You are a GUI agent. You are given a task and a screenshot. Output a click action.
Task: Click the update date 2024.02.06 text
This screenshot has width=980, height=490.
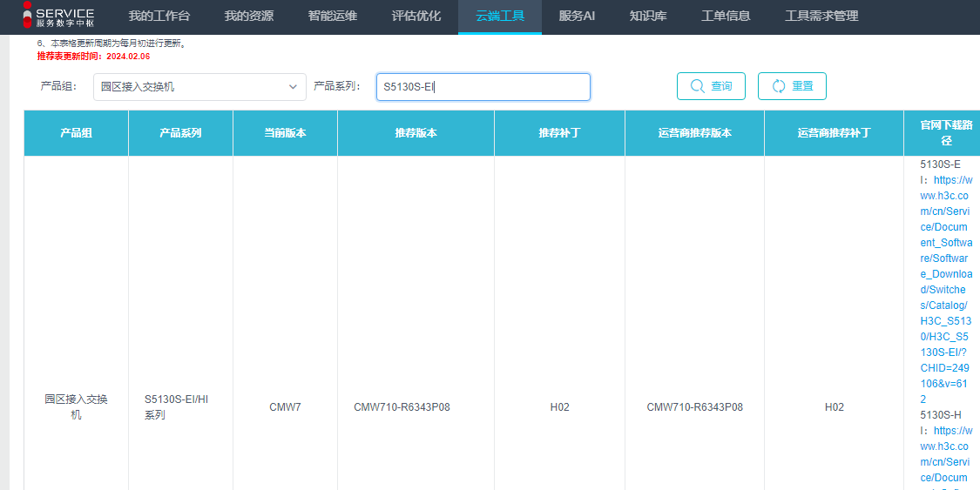[x=128, y=57]
